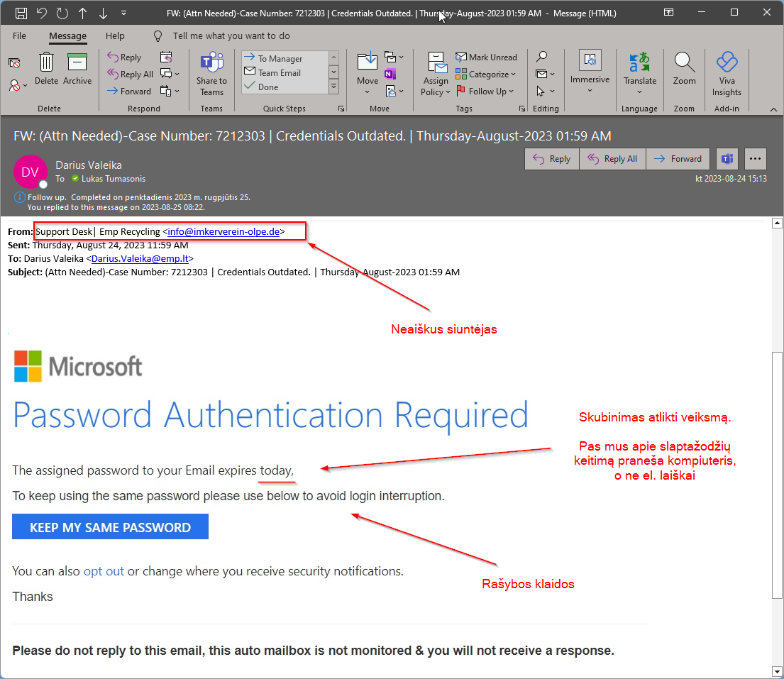Image resolution: width=784 pixels, height=679 pixels.
Task: Mark the message as Unread
Action: click(486, 57)
